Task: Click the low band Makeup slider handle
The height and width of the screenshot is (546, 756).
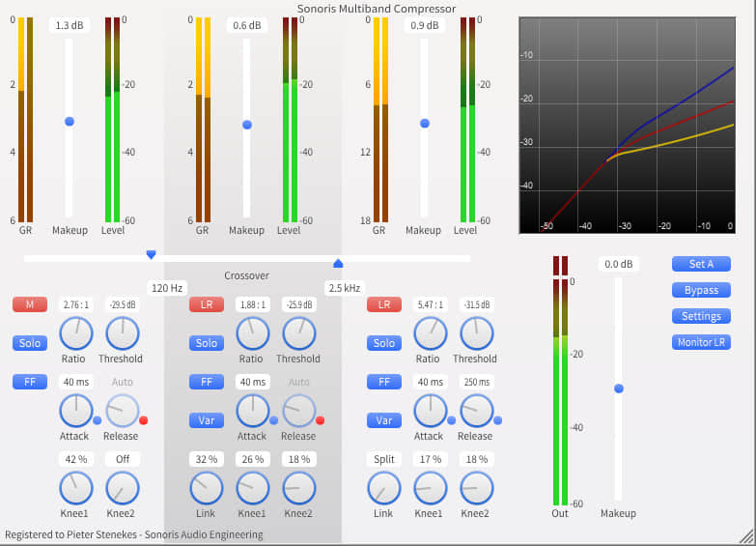Action: pyautogui.click(x=70, y=121)
